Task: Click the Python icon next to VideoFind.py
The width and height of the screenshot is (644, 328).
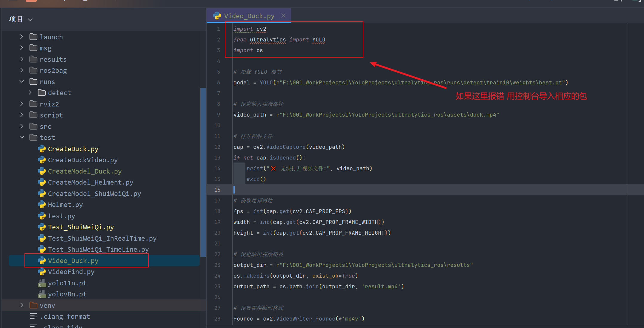Action: click(42, 272)
